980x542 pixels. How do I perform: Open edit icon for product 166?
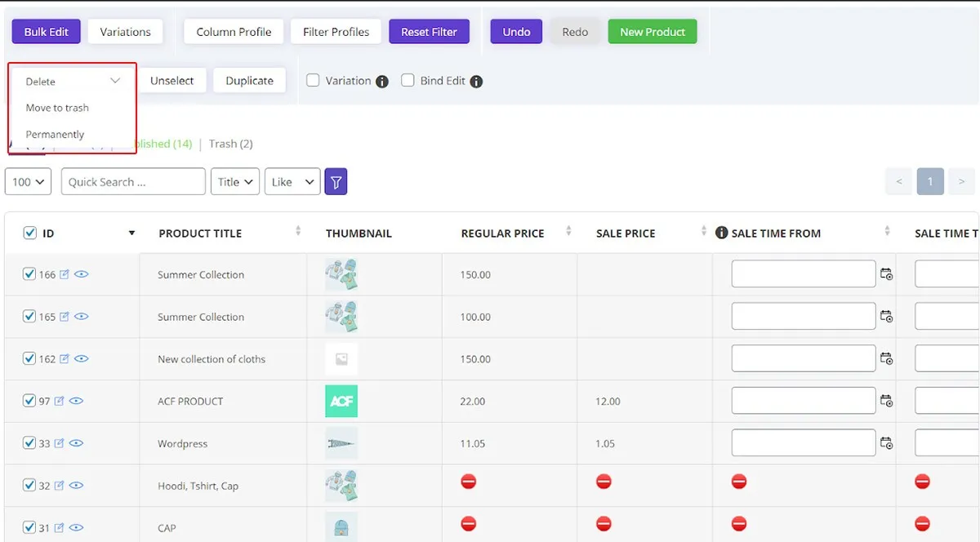coord(65,274)
